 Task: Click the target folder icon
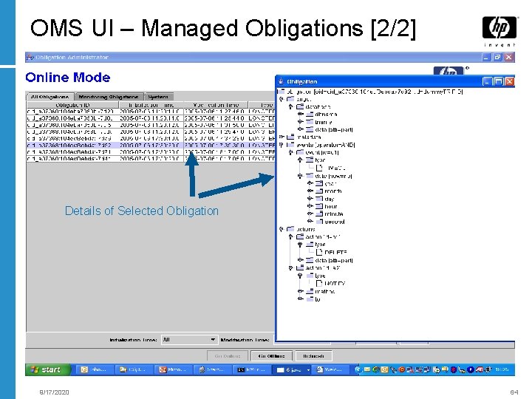click(x=290, y=99)
